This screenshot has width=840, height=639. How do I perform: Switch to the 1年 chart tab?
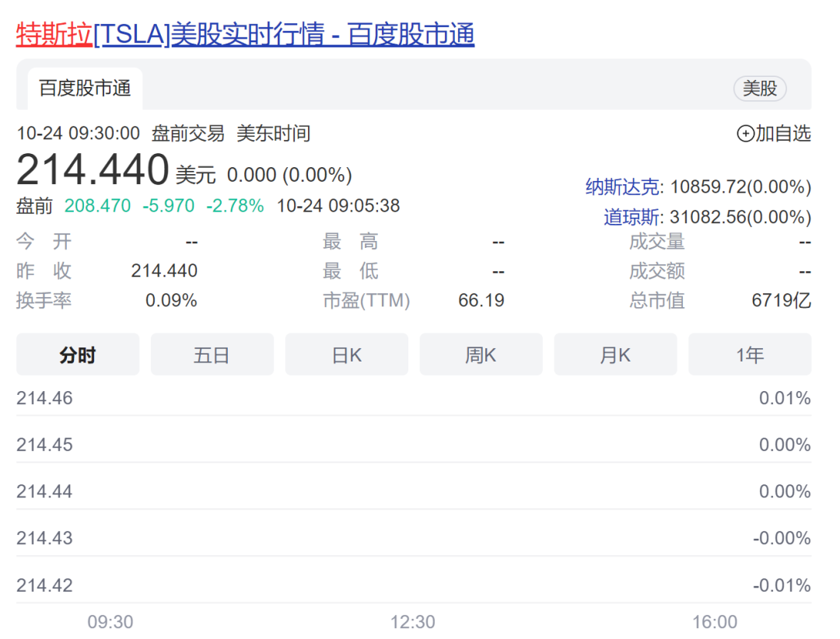tap(750, 354)
